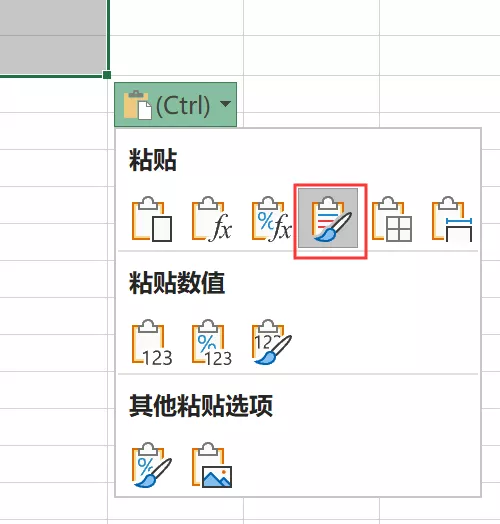Click the 粘贴数值 section header
Screen dimensions: 500x524
[x=177, y=283]
